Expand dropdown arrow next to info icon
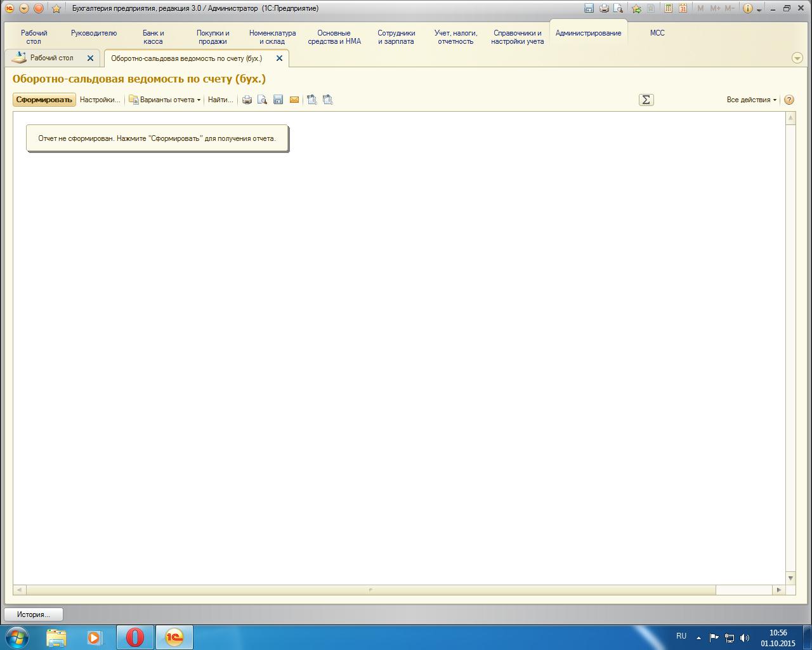This screenshot has width=812, height=650. (x=759, y=10)
